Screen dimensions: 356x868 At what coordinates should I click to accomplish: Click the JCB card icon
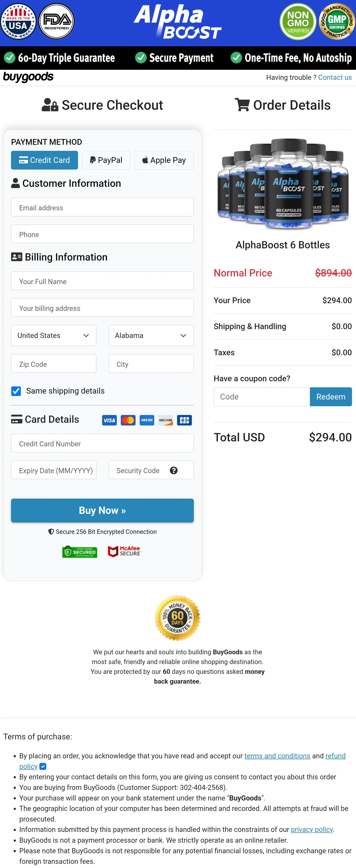(184, 420)
